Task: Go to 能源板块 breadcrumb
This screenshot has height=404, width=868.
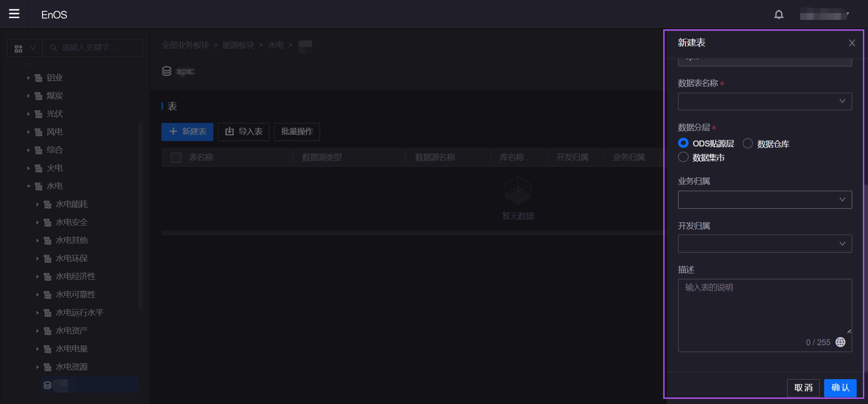Action: 238,45
